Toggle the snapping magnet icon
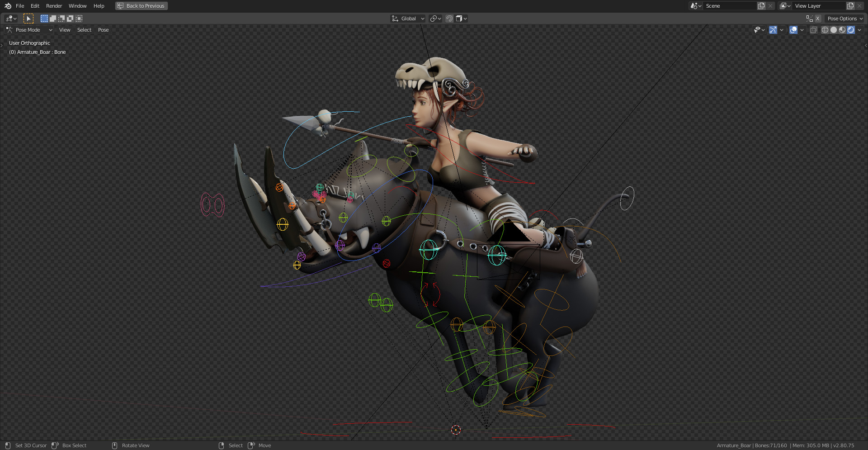The image size is (868, 450). [449, 19]
